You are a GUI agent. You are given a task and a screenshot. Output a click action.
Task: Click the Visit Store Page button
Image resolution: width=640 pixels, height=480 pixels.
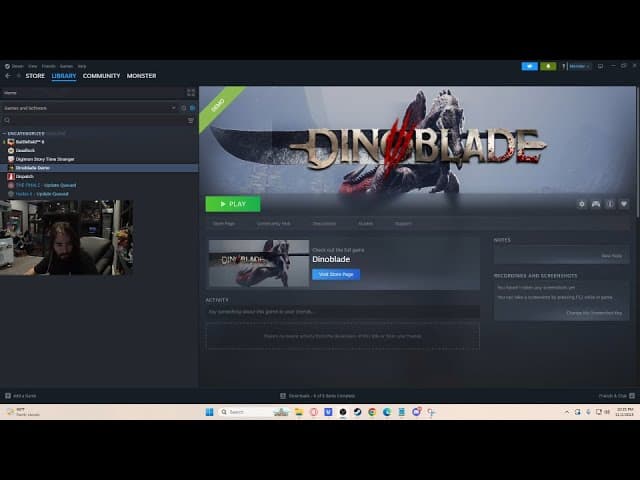336,274
